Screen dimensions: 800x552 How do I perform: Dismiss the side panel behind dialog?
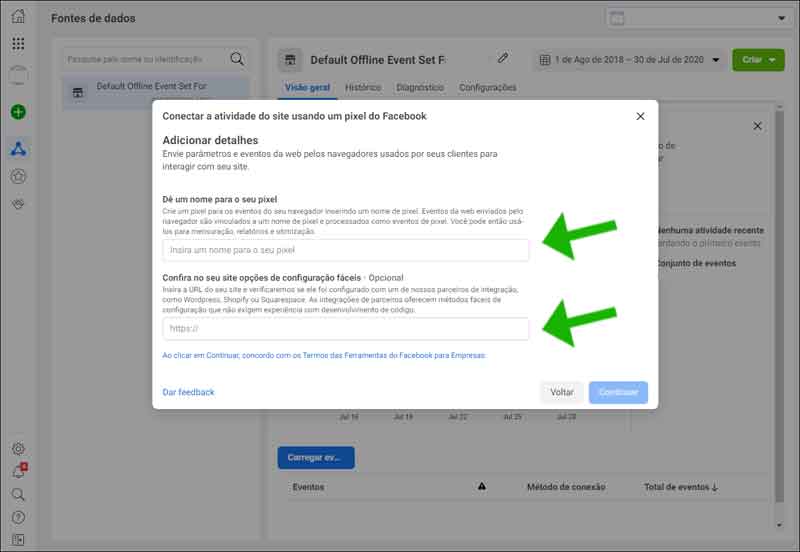pos(758,126)
